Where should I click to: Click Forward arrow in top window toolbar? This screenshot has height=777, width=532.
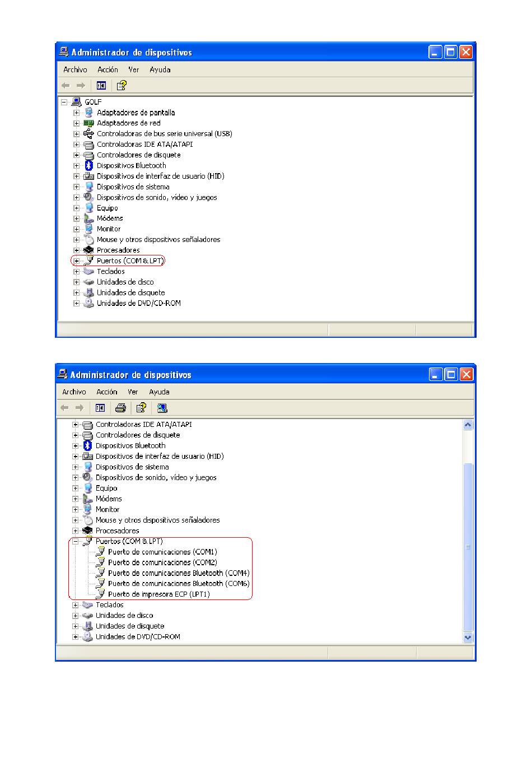click(x=81, y=86)
